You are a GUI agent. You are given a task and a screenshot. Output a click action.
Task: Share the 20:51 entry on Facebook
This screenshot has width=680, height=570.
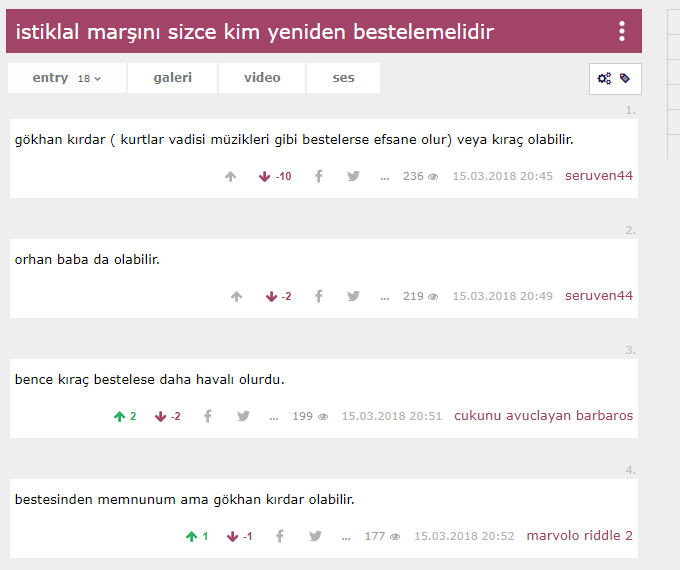(208, 416)
